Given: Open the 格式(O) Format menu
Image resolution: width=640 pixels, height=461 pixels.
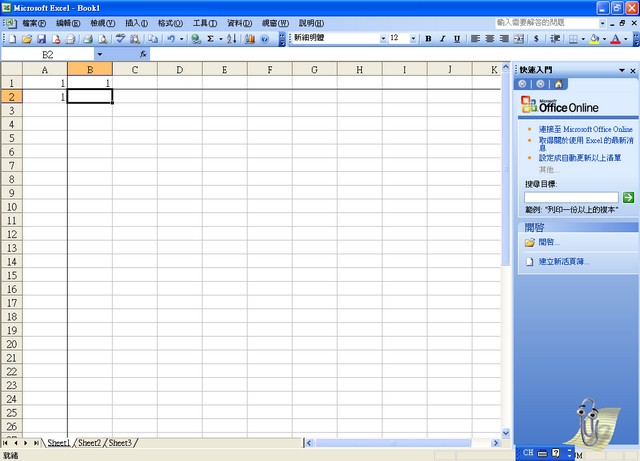Looking at the screenshot, I should tap(170, 23).
